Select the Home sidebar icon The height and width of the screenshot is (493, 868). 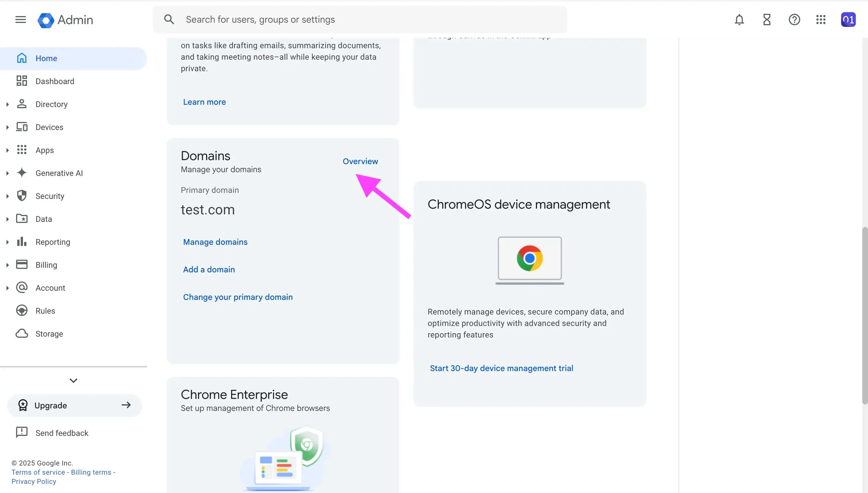22,58
